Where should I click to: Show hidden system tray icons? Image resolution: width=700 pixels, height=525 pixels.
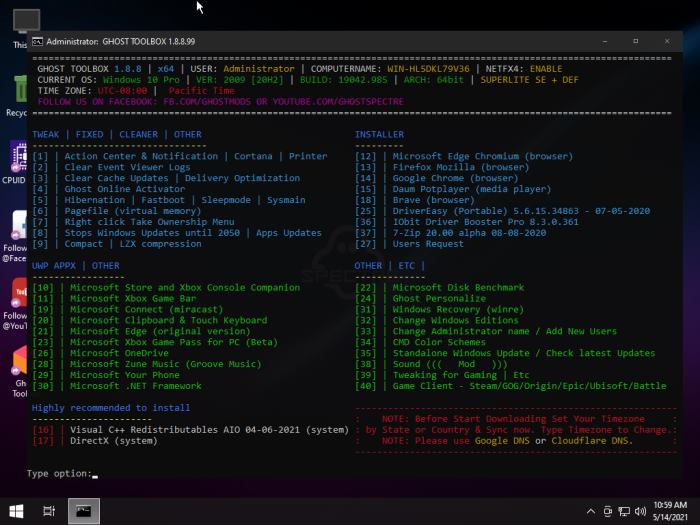pyautogui.click(x=591, y=511)
